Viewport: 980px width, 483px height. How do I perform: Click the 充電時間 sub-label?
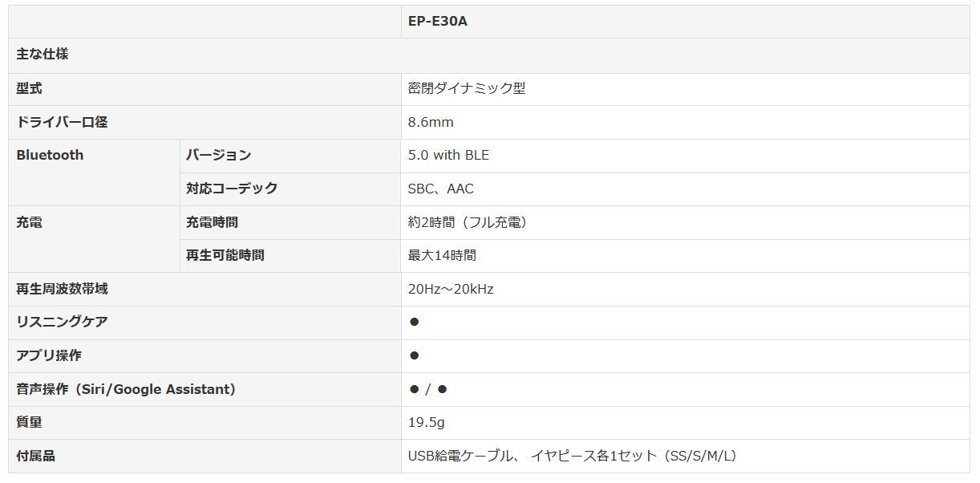point(212,222)
